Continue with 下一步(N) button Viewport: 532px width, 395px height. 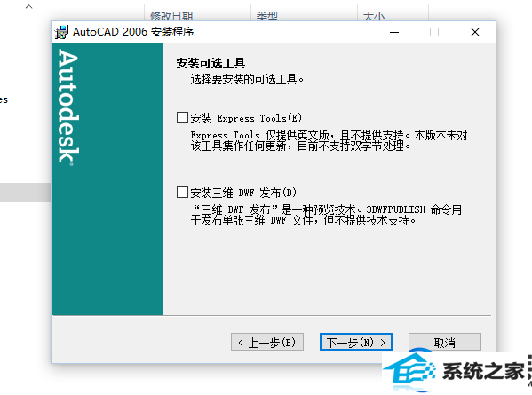point(356,342)
